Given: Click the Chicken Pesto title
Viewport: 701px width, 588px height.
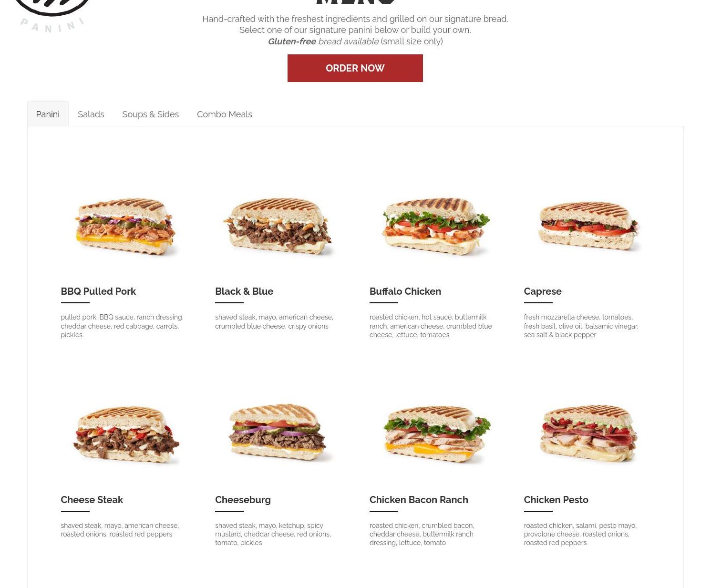Looking at the screenshot, I should (x=556, y=500).
